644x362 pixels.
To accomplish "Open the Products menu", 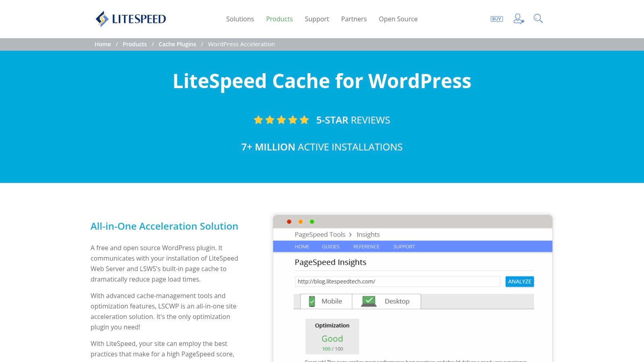I will coord(279,19).
